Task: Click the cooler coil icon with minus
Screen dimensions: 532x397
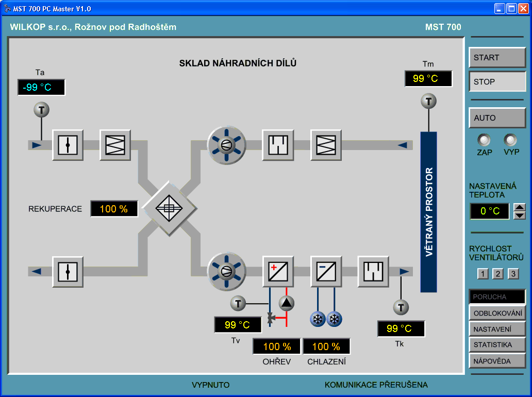Action: (x=326, y=271)
